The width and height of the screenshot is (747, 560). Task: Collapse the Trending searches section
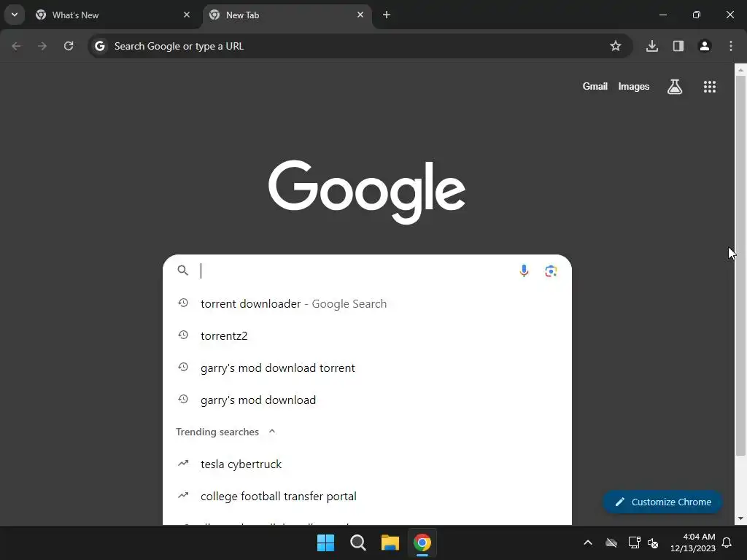(x=272, y=432)
